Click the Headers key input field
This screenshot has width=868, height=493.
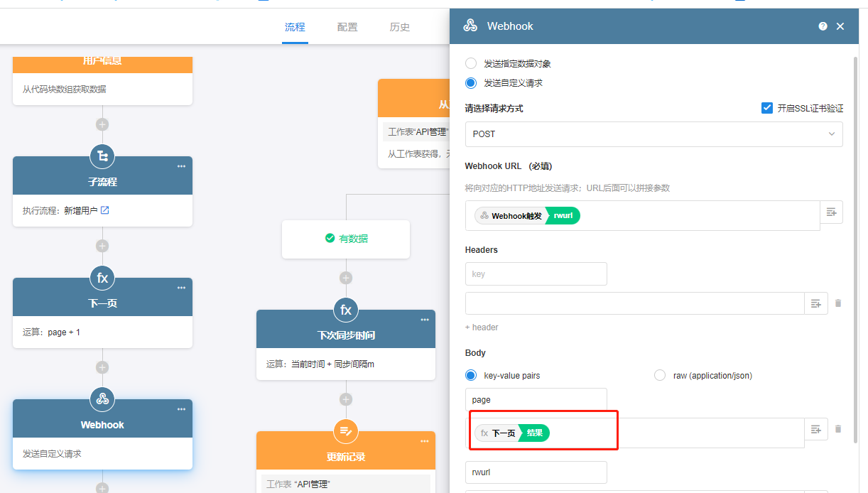(x=536, y=273)
